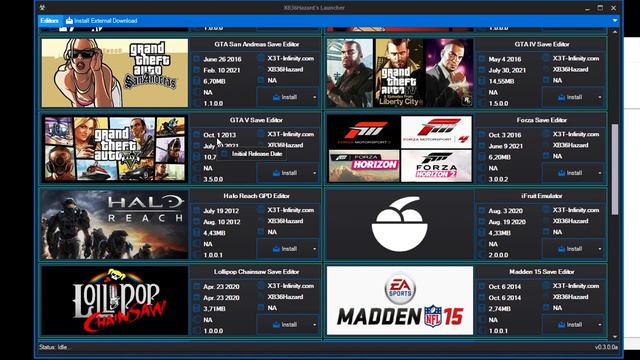Click the calendar icon beside July 19 2012

tap(197, 211)
